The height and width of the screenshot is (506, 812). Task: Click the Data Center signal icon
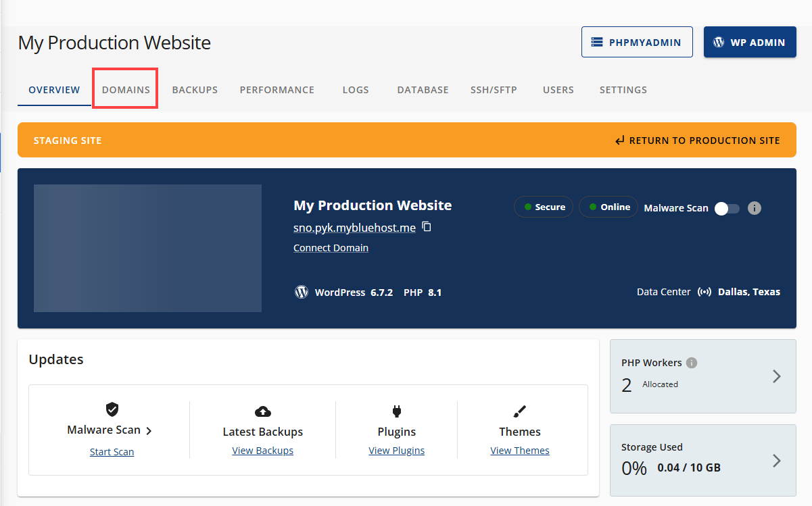tap(704, 291)
